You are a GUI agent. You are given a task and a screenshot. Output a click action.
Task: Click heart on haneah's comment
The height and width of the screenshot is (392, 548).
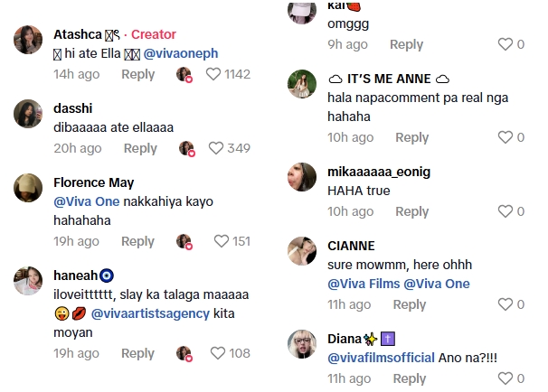[x=215, y=353]
